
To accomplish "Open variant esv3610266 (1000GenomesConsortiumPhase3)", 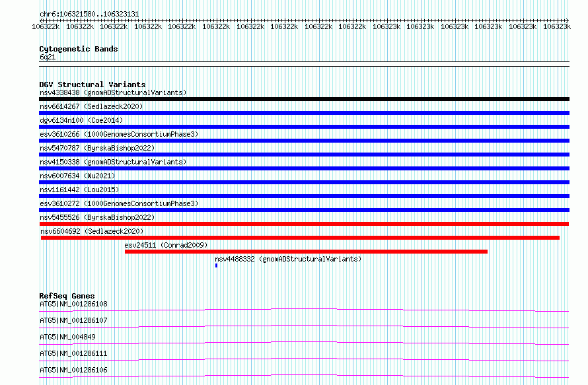I will tap(119, 134).
